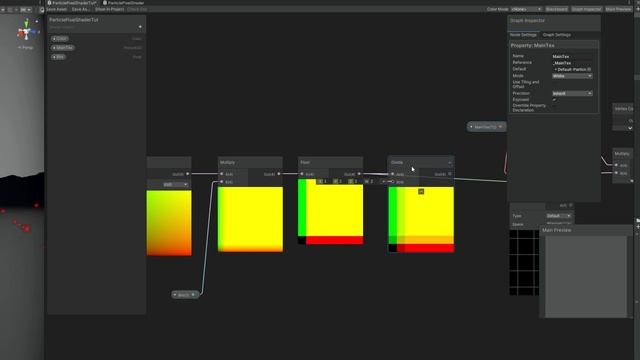Click Show In Project button

point(109,9)
